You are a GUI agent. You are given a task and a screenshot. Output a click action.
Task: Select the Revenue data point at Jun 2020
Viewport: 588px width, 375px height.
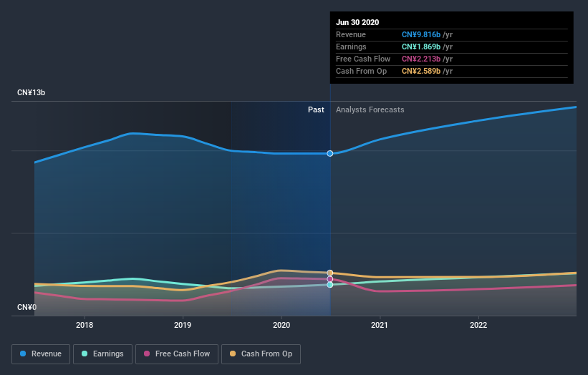pyautogui.click(x=330, y=154)
